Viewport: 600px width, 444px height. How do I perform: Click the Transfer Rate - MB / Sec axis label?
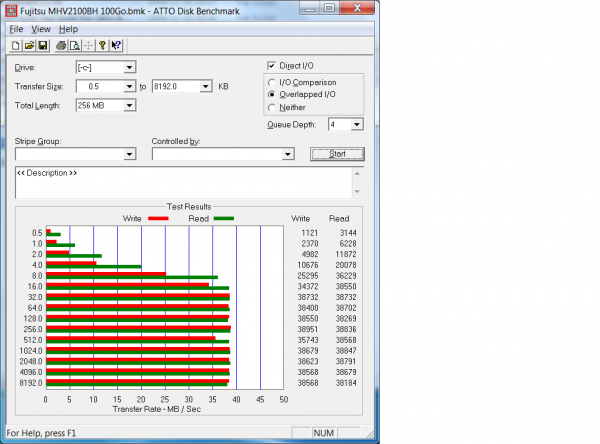coord(157,409)
